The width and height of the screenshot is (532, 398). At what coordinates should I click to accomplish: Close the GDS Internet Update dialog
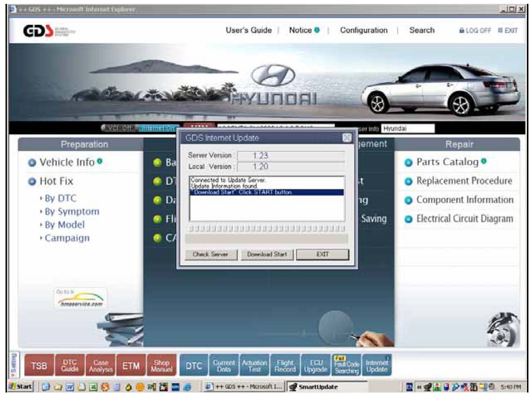[x=347, y=138]
